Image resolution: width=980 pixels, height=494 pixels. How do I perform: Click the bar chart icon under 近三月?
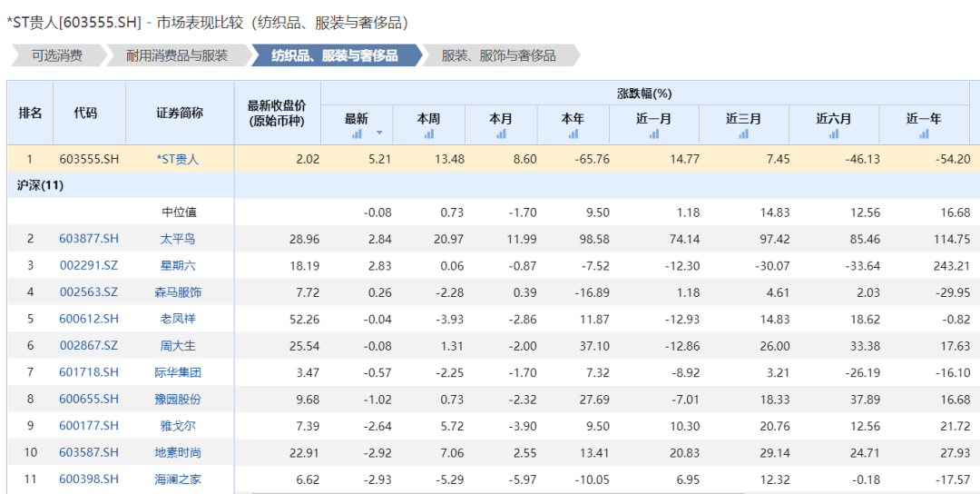pos(744,133)
